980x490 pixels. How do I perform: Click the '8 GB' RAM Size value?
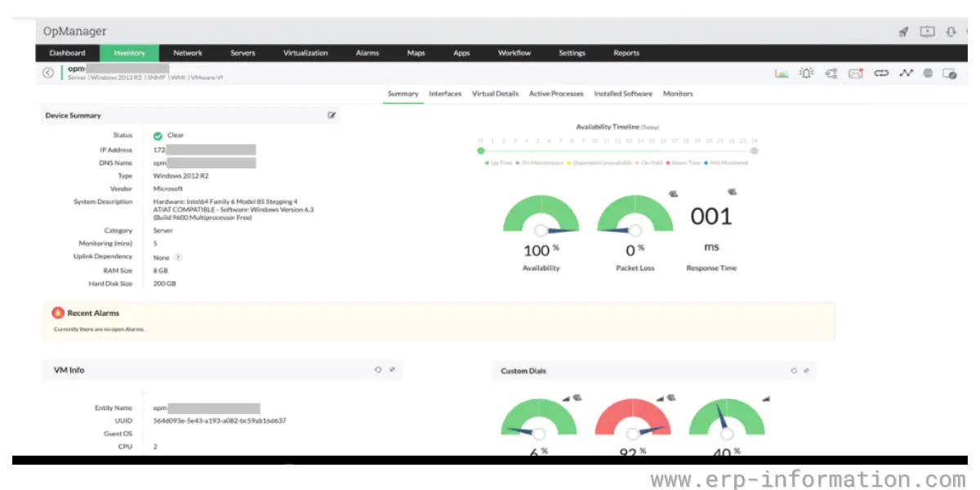(x=160, y=270)
